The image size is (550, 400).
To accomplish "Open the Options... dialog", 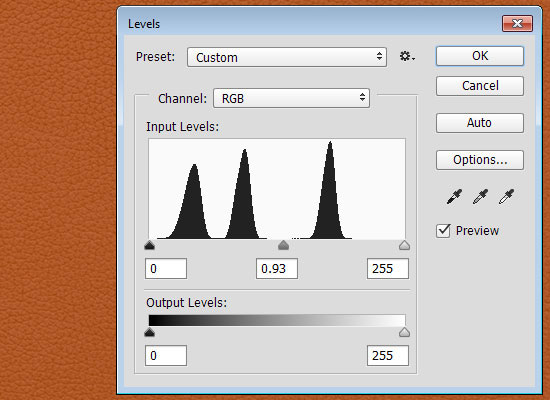I will [x=480, y=160].
